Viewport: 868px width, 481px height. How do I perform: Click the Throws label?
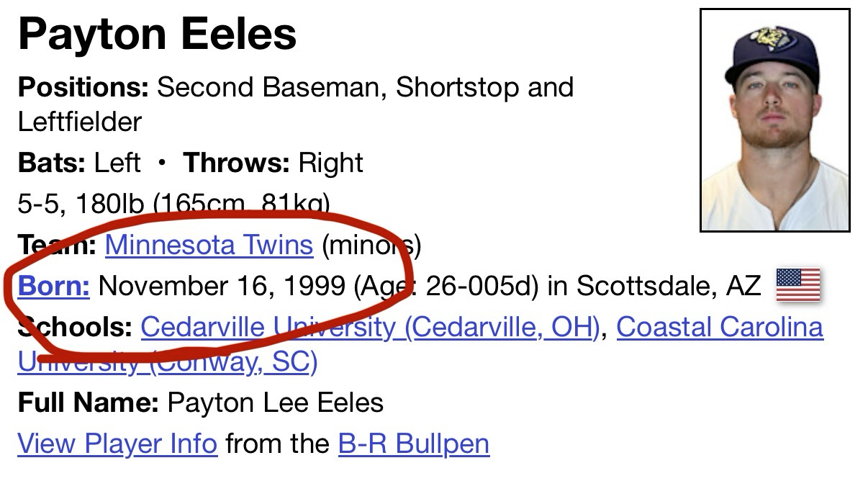237,163
